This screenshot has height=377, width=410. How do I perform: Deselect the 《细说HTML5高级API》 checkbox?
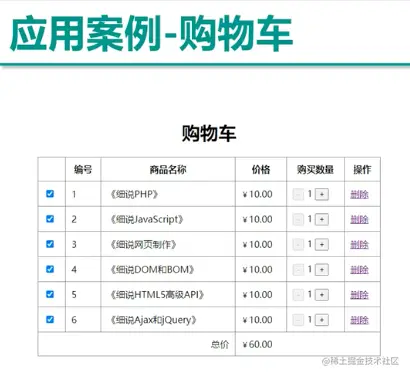pos(50,294)
